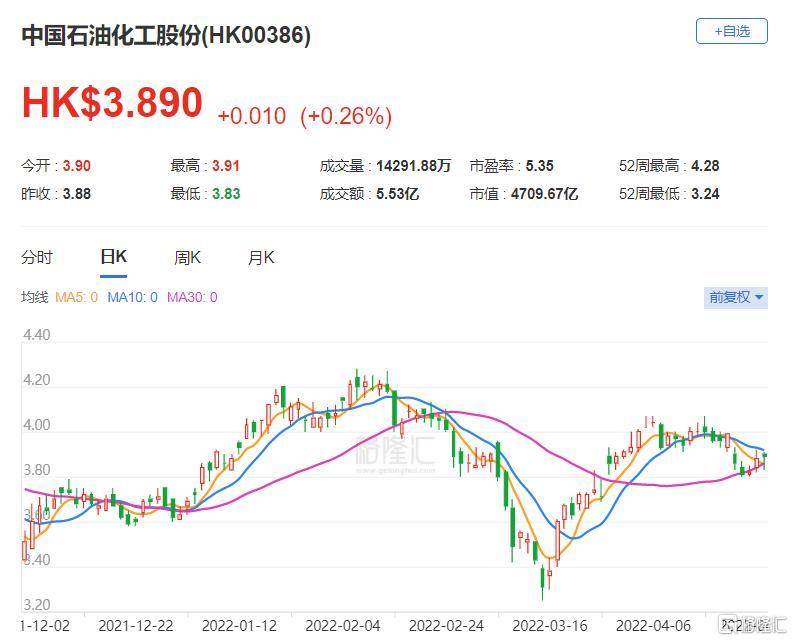The height and width of the screenshot is (641, 793).
Task: Click date label 2022-04-06 on axis
Action: (x=653, y=626)
